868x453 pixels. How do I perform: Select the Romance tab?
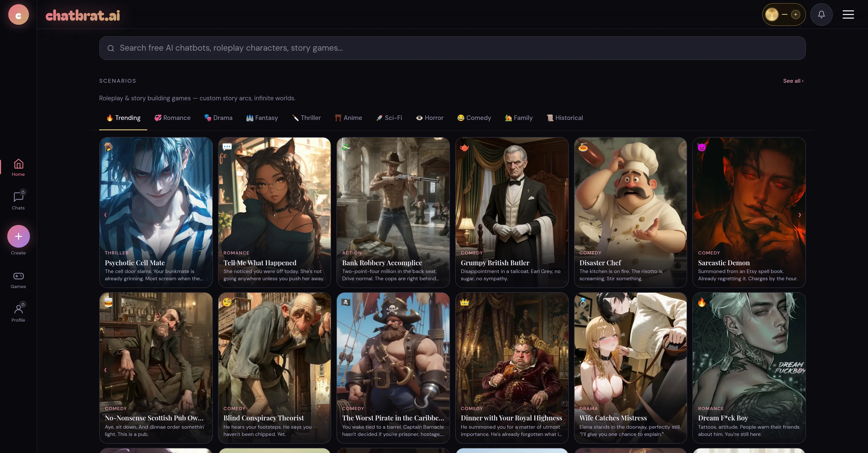(172, 118)
